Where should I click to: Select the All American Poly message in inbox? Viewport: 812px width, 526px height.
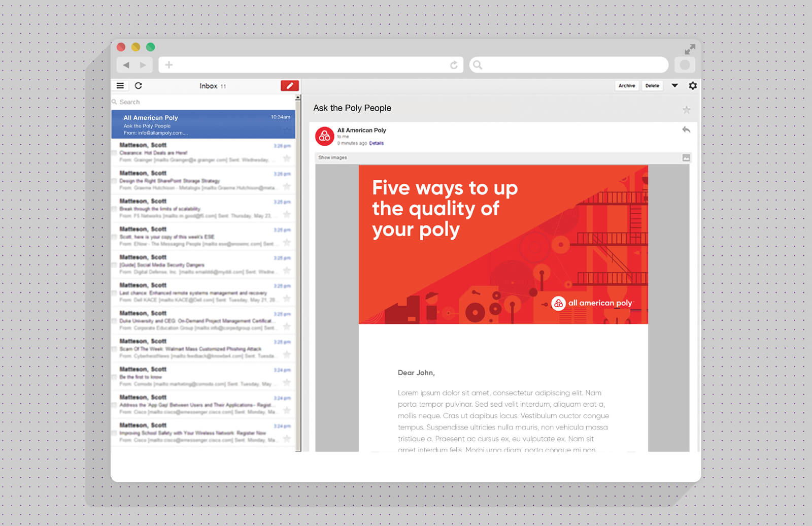(203, 125)
